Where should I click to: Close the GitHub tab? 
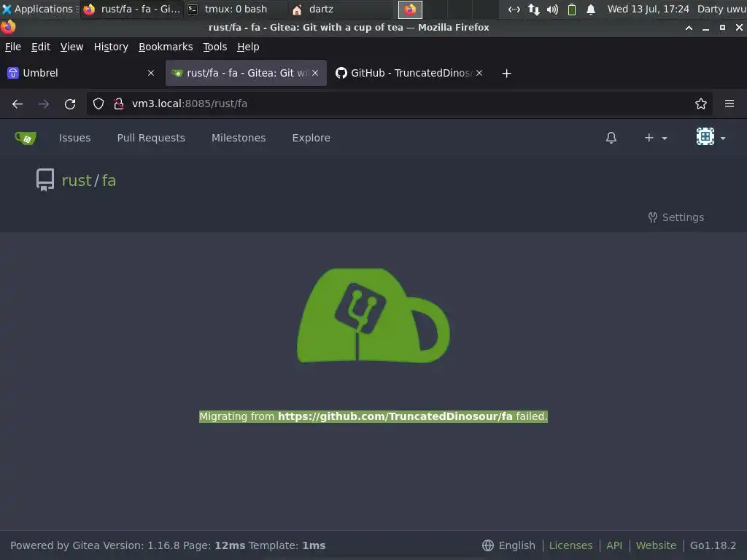[x=479, y=73]
